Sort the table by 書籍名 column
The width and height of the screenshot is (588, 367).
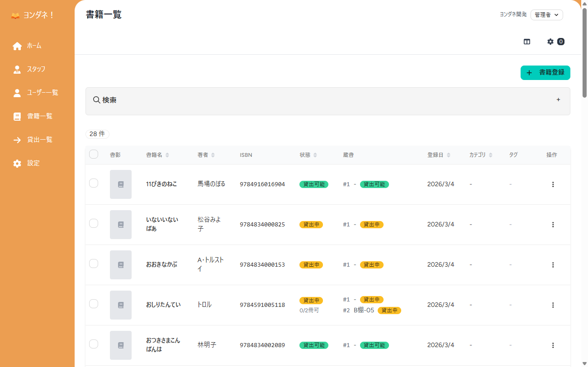click(157, 155)
